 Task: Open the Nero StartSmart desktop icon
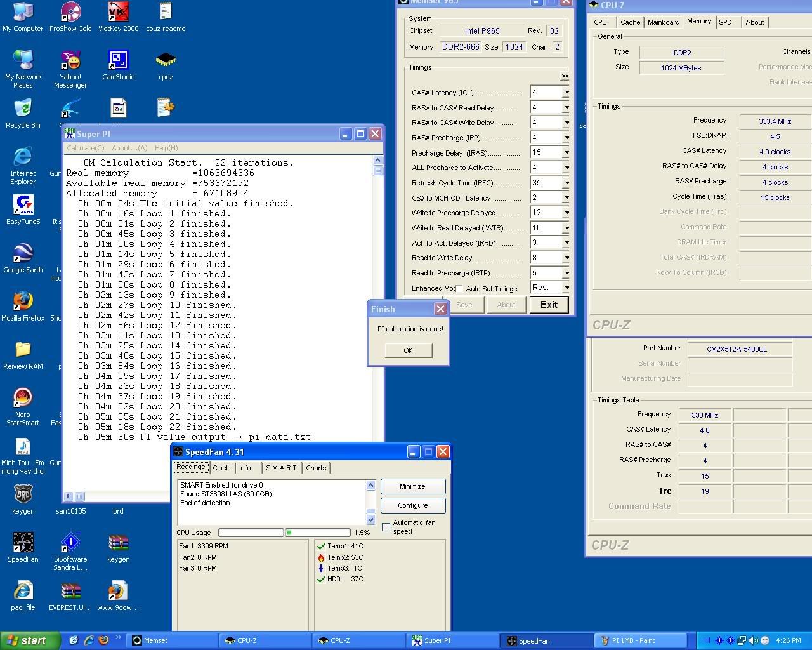pos(23,408)
